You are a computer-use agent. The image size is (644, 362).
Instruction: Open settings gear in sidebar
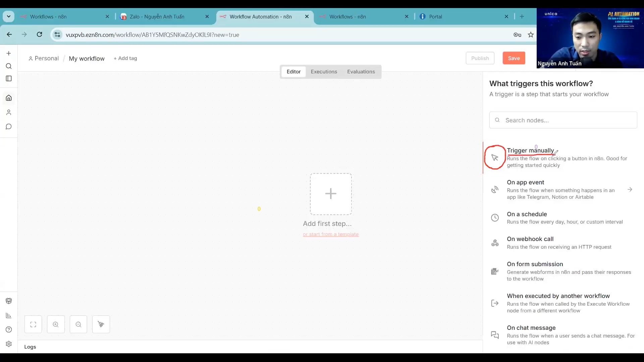point(9,344)
